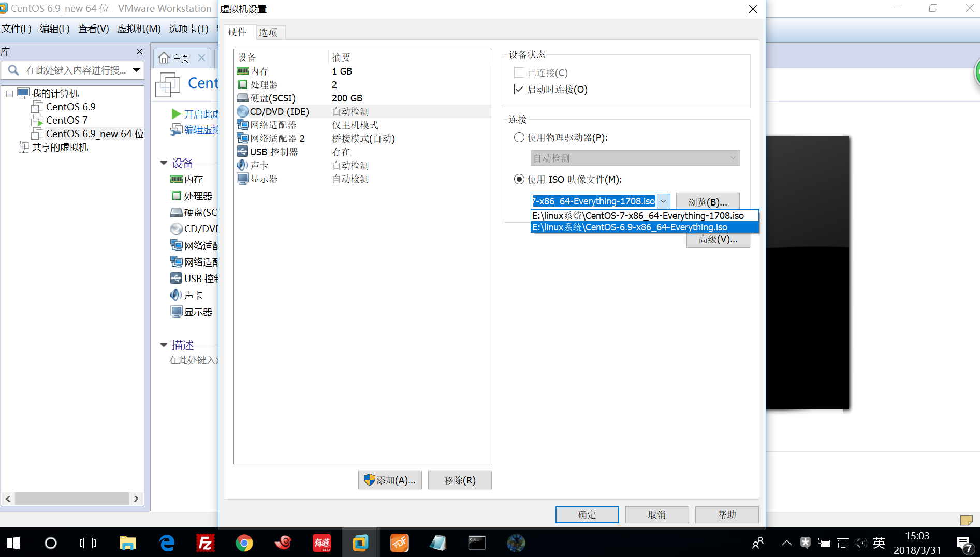Show hidden tray icons chevron

[786, 543]
